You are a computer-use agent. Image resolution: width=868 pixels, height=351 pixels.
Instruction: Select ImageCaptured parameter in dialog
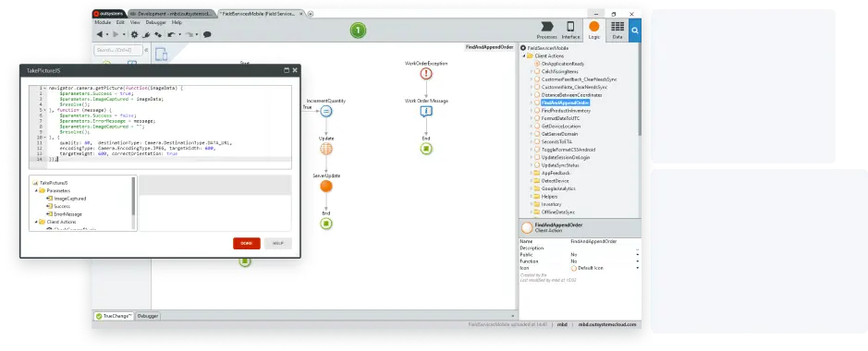pyautogui.click(x=69, y=198)
